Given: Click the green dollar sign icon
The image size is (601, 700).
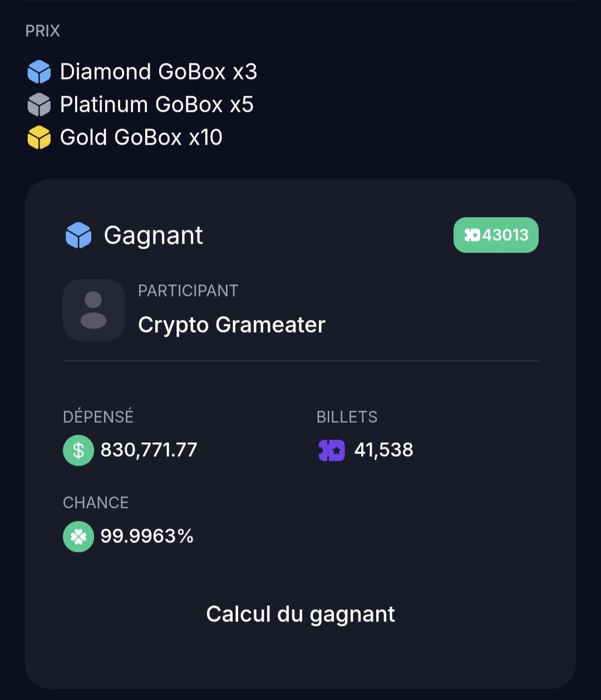Looking at the screenshot, I should click(78, 450).
